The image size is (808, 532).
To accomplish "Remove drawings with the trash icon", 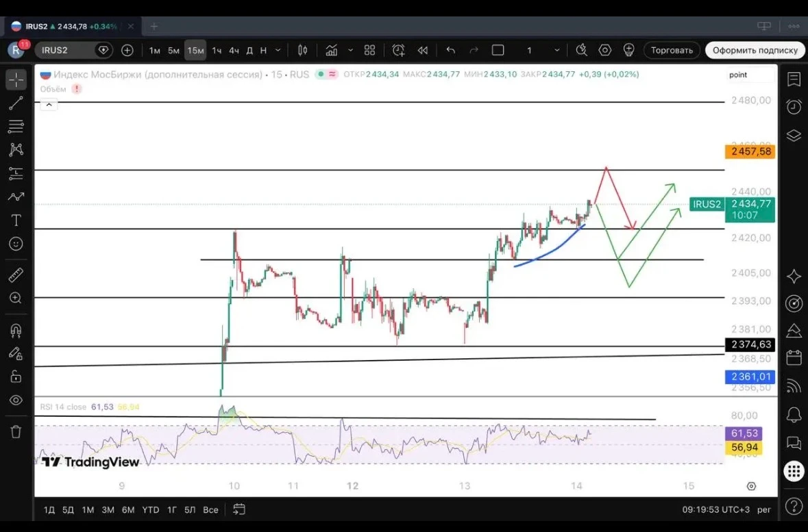I will click(16, 431).
